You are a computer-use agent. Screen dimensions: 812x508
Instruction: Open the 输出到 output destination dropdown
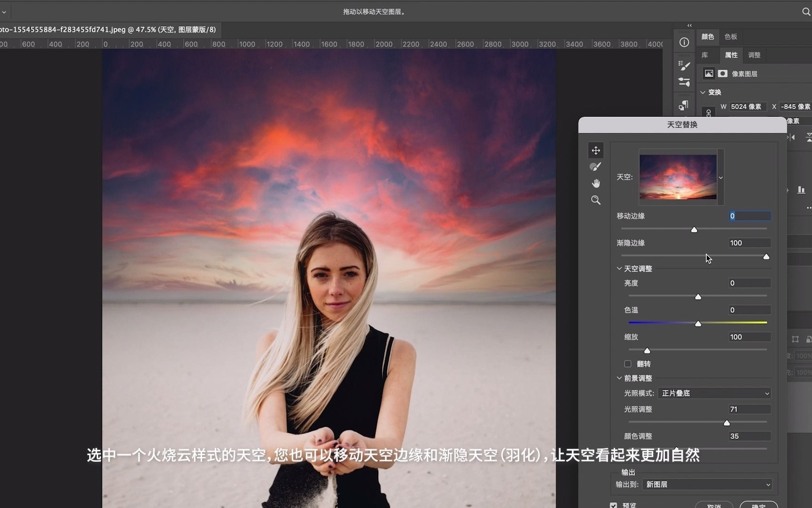(x=707, y=484)
